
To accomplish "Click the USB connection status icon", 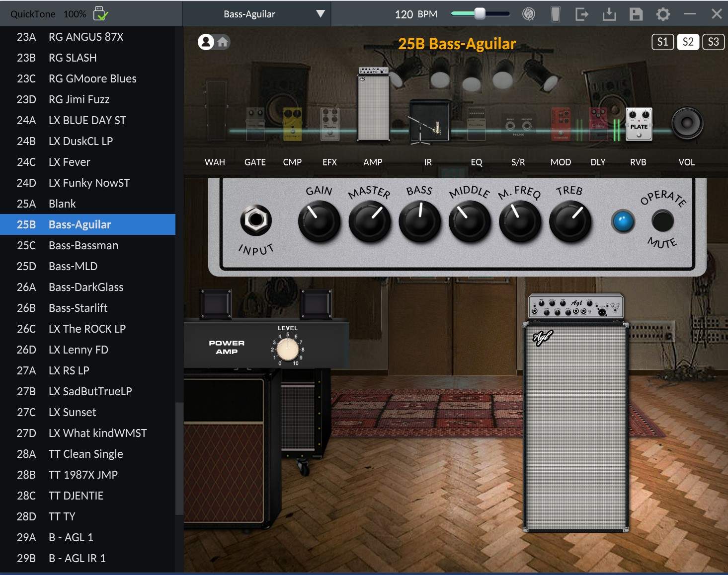I will point(100,13).
